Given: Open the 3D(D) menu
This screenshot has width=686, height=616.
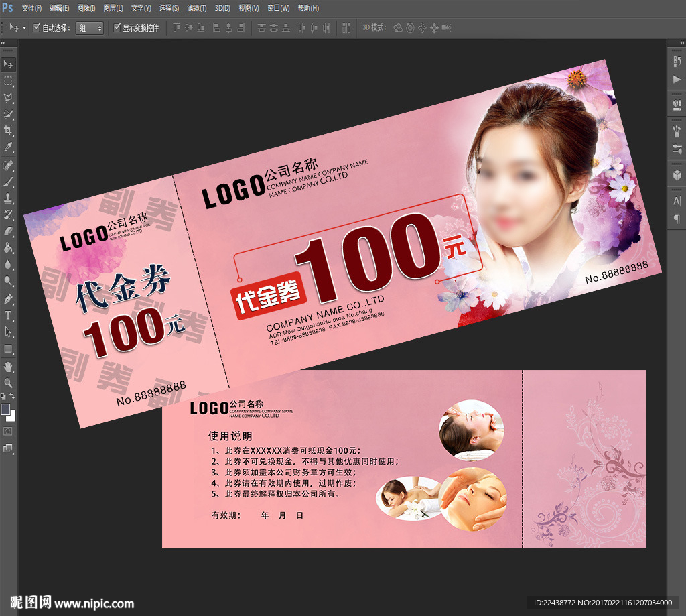Looking at the screenshot, I should tap(222, 8).
